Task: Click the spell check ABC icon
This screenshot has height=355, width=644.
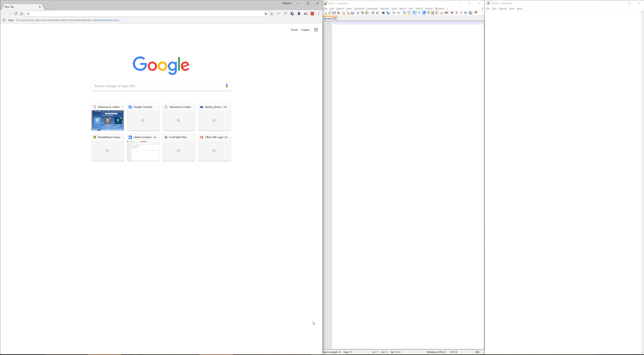Action: coord(476,13)
